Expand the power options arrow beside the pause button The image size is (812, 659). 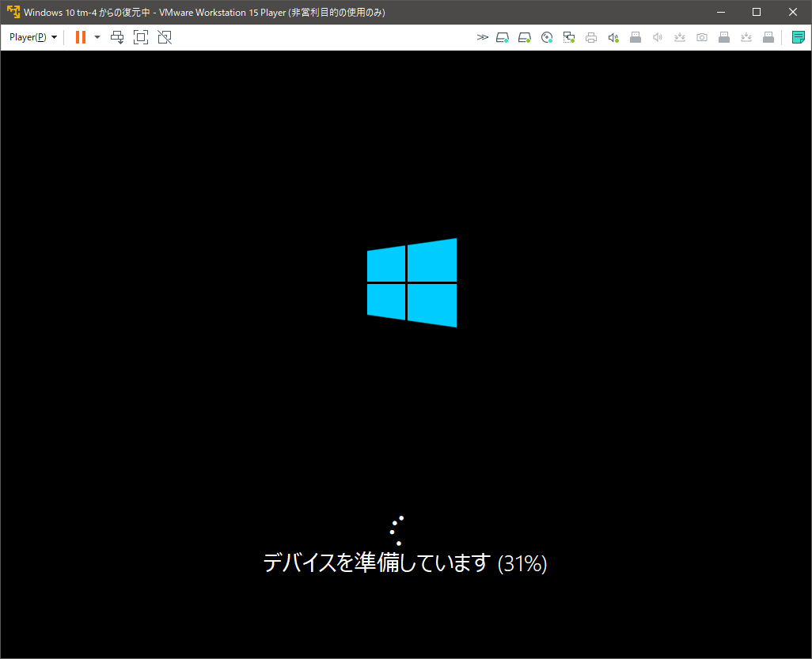tap(97, 37)
